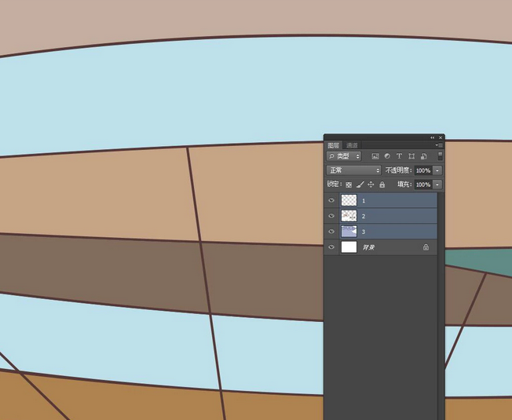
Task: Click the pixel layer filter icon
Action: (375, 156)
